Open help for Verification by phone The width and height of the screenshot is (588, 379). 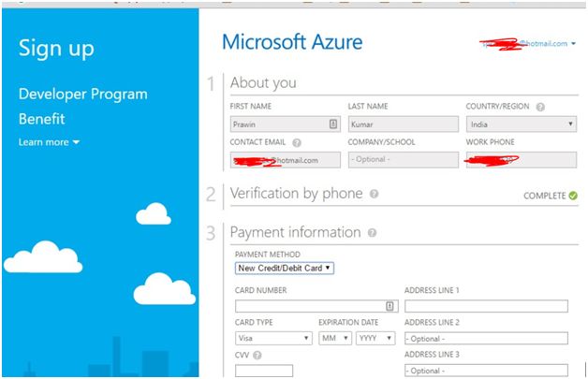pos(374,194)
